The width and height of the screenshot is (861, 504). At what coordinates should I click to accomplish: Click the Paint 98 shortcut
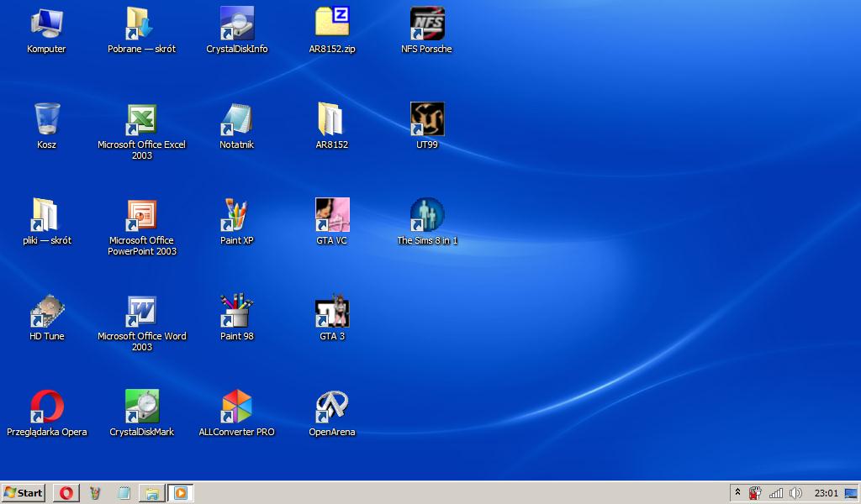pyautogui.click(x=236, y=318)
